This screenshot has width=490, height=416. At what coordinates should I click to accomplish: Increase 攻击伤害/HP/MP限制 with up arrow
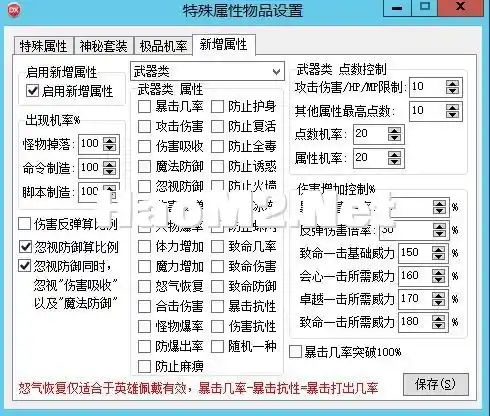click(x=453, y=83)
